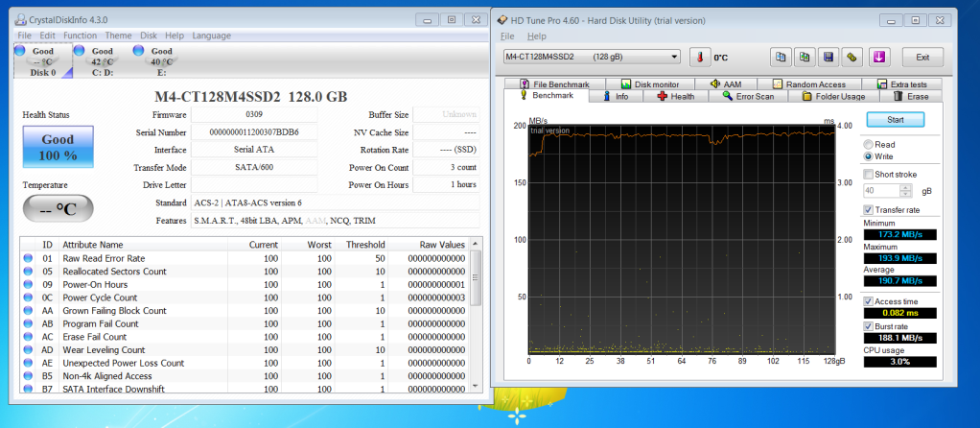The image size is (980, 428).
Task: Click the second copy icon in HD Tune toolbar
Action: coord(805,57)
